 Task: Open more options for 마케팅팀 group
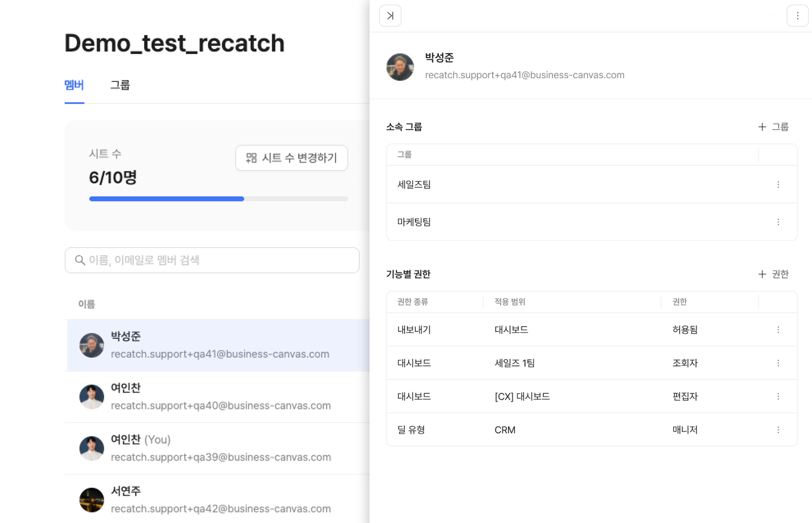click(778, 222)
